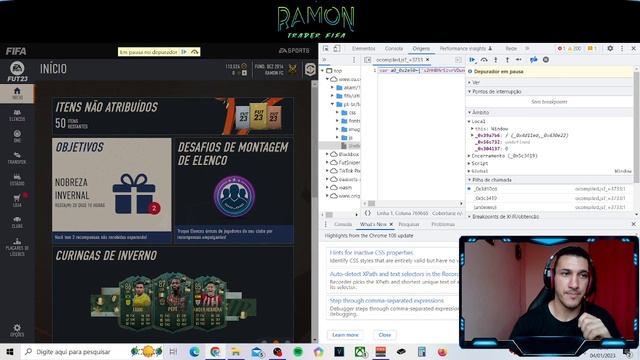Open Chrome from the Windows taskbar
The image size is (640, 360).
click(x=215, y=351)
